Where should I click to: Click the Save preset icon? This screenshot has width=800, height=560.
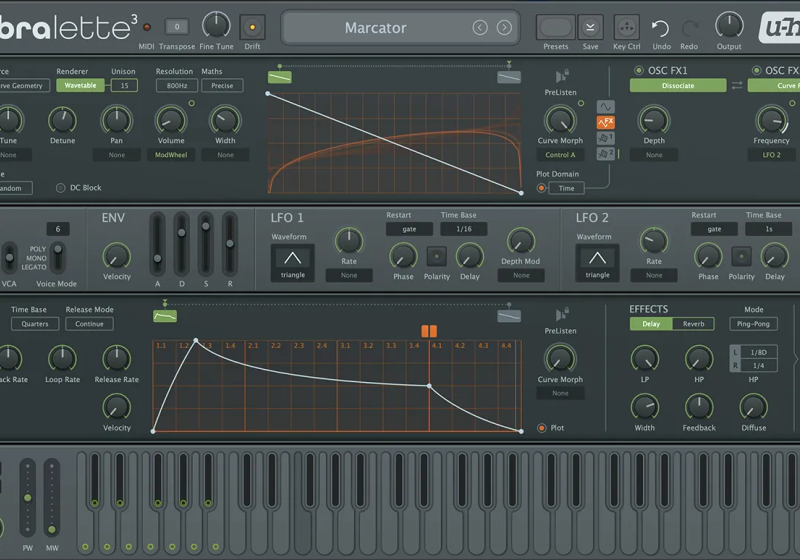tap(591, 27)
